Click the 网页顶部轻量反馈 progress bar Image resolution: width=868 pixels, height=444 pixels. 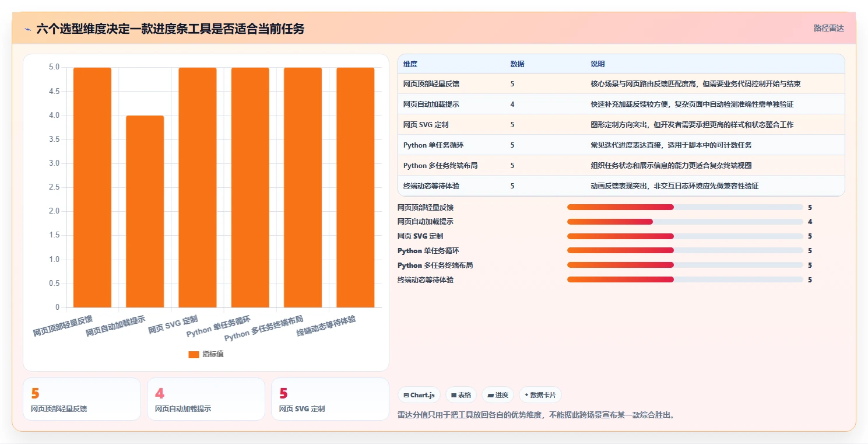tap(685, 207)
